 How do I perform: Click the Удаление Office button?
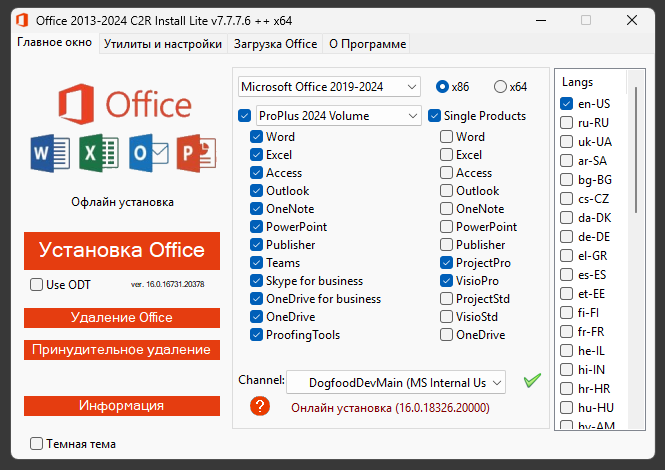point(121,317)
